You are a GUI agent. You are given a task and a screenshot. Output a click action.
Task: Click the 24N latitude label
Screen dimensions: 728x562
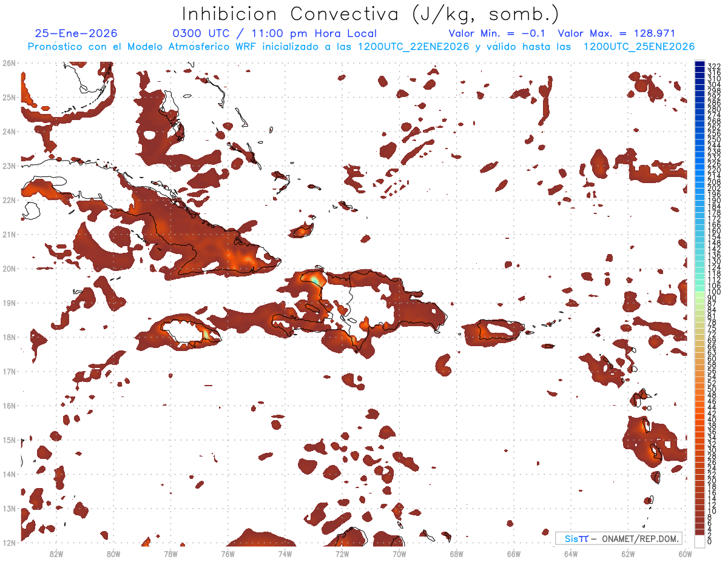[9, 132]
